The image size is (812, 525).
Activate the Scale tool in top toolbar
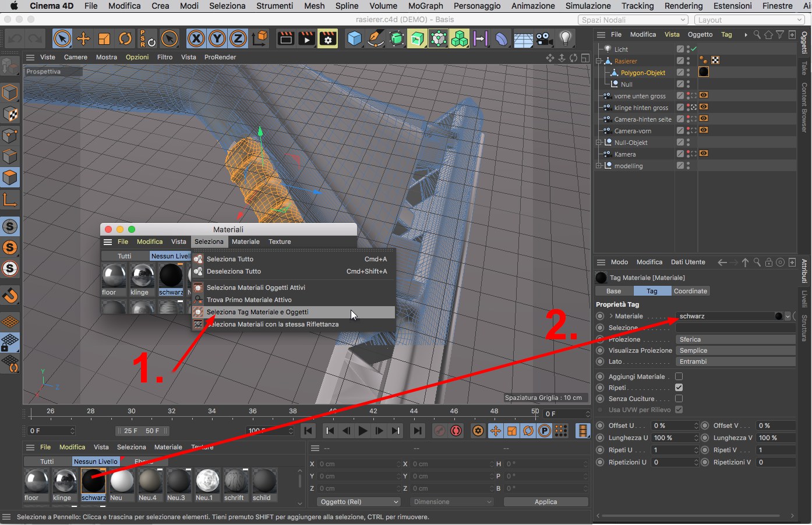pos(104,39)
